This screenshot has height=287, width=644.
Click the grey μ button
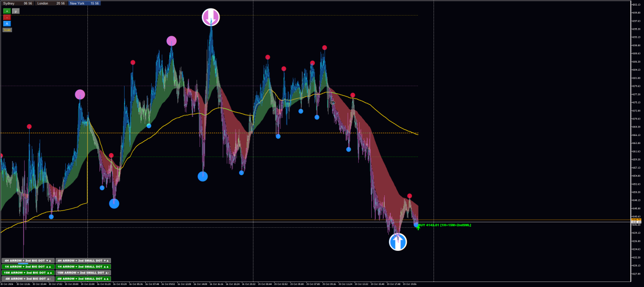(x=16, y=11)
